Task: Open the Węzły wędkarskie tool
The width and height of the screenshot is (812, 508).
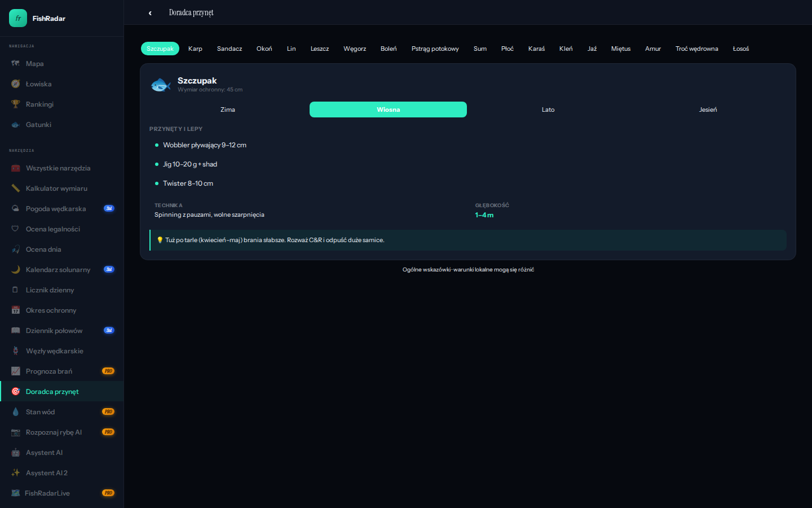Action: coord(54,351)
